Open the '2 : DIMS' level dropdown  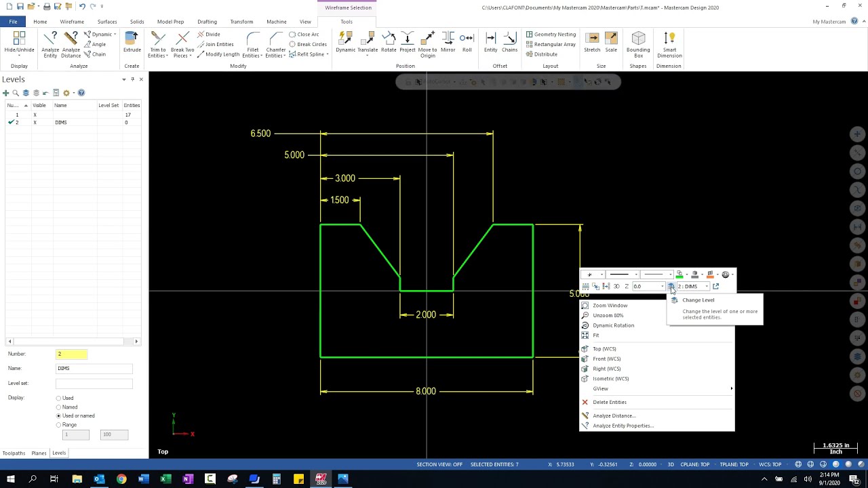click(x=707, y=287)
